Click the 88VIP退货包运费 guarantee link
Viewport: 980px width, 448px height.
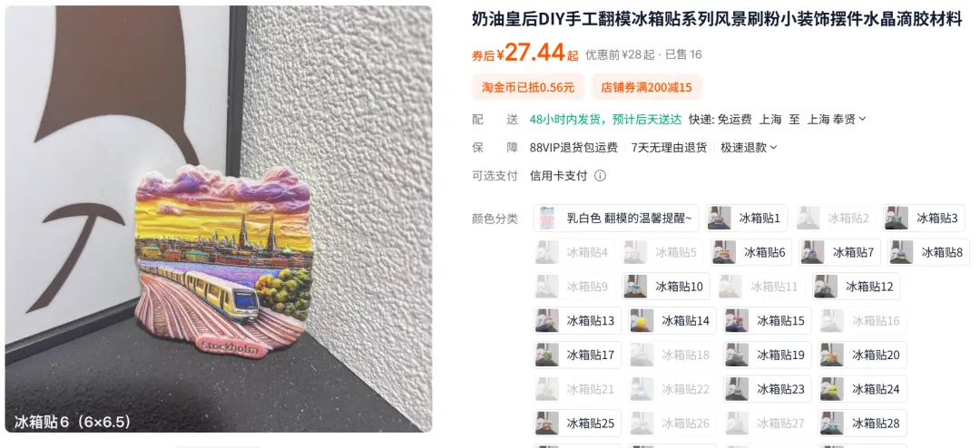point(573,148)
